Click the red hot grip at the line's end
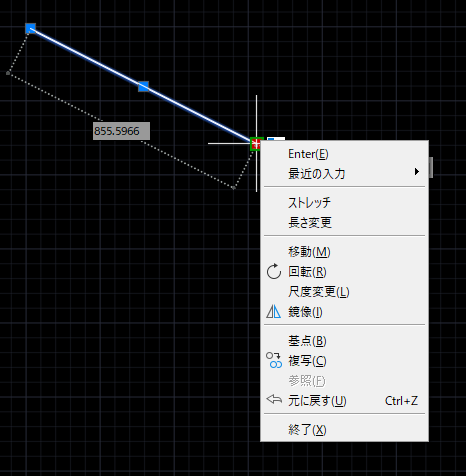The image size is (466, 476). pyautogui.click(x=256, y=144)
